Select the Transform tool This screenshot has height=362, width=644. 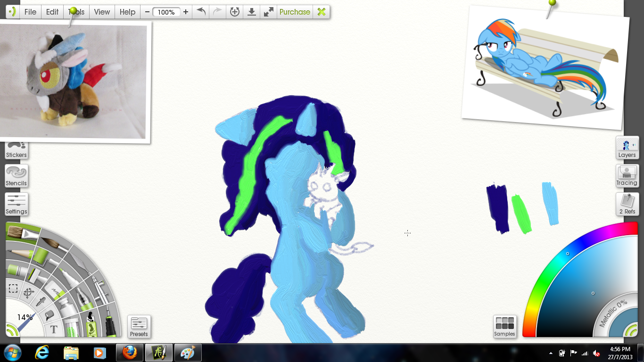(x=29, y=293)
